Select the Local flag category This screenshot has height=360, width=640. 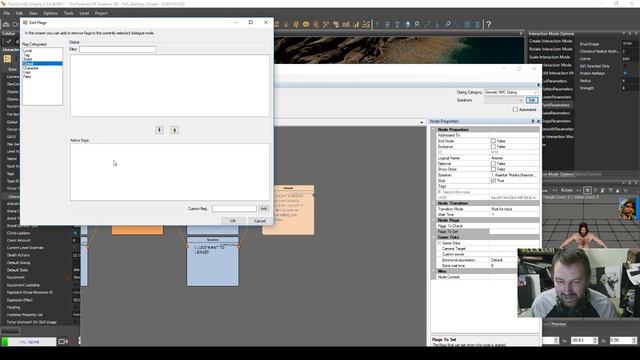[x=27, y=51]
